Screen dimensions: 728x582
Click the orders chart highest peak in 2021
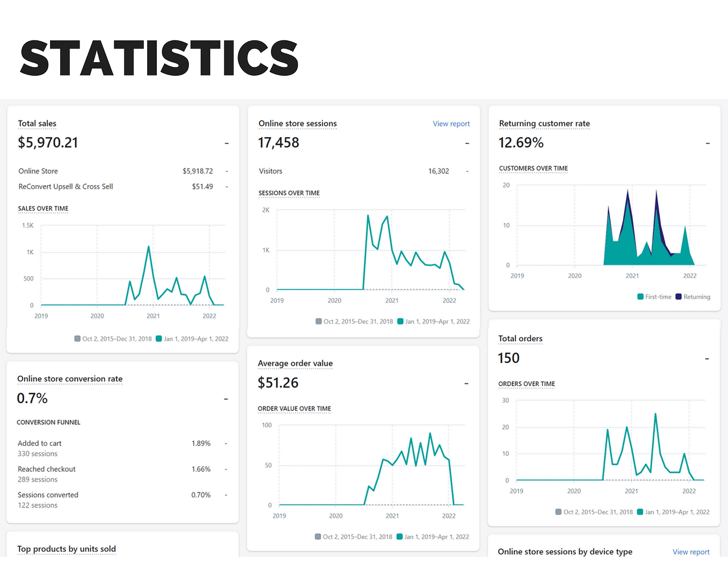point(656,414)
